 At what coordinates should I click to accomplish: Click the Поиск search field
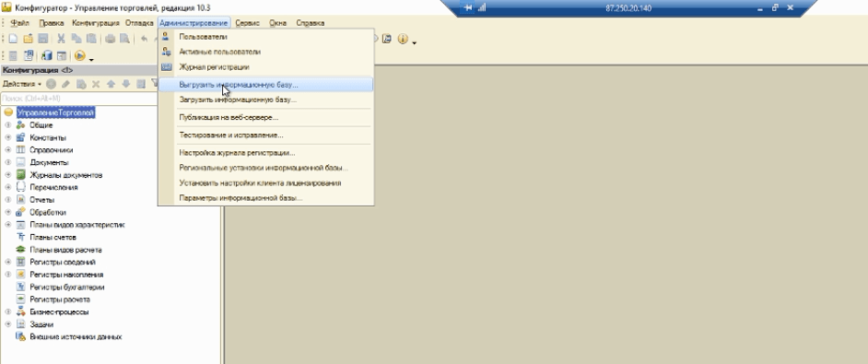tap(78, 99)
